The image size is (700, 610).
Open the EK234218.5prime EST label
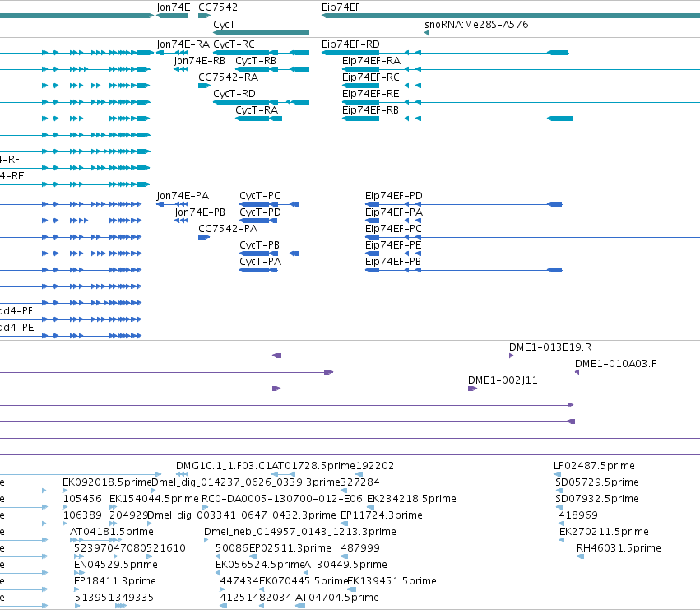tap(411, 499)
